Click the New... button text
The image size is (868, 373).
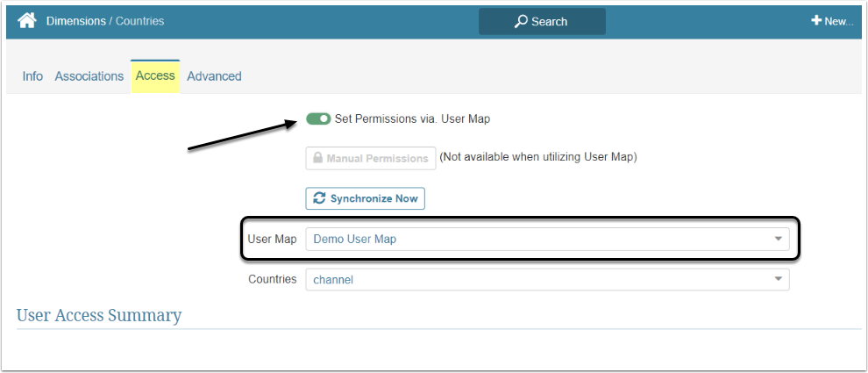tap(838, 21)
